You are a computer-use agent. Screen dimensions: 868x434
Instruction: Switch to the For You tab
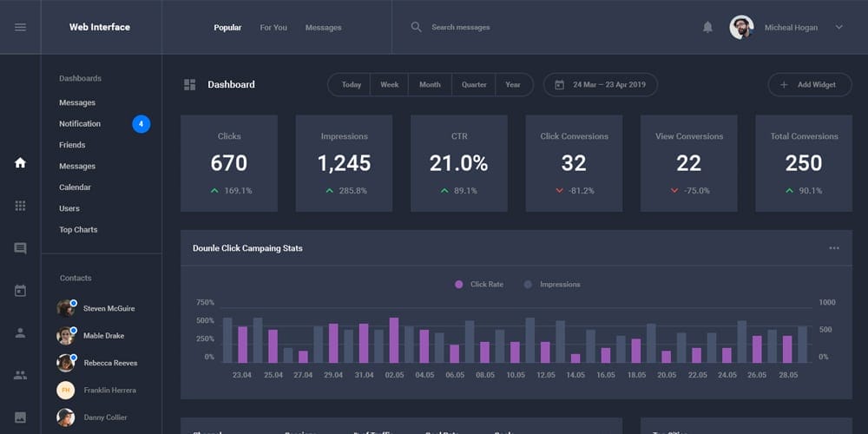(273, 27)
